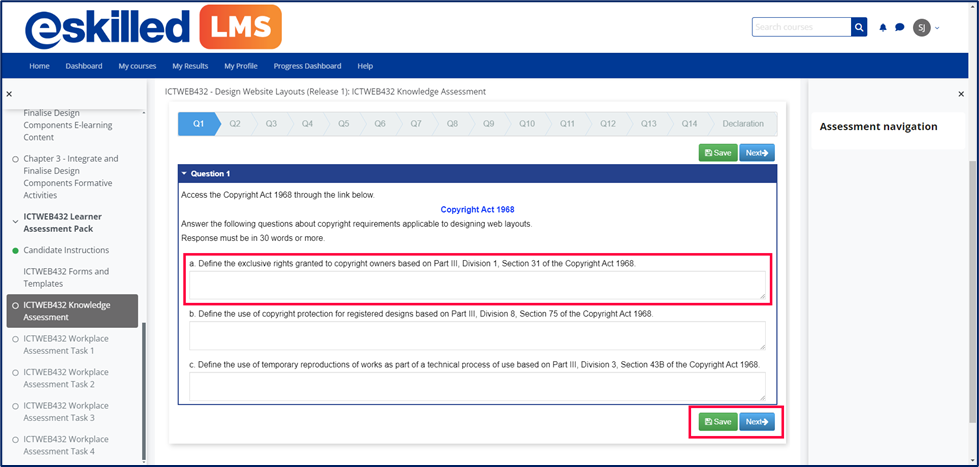Toggle completion circle for Workplace Task 2
This screenshot has height=467, width=979.
(x=15, y=373)
